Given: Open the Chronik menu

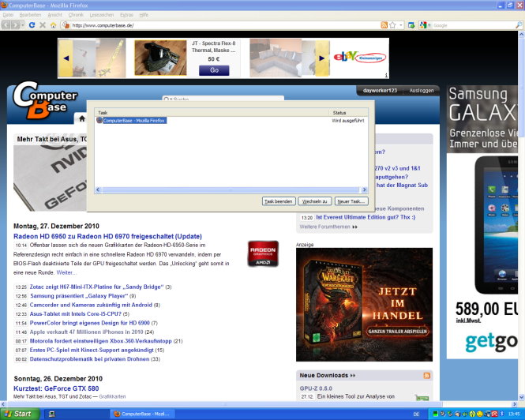Looking at the screenshot, I should 76,15.
